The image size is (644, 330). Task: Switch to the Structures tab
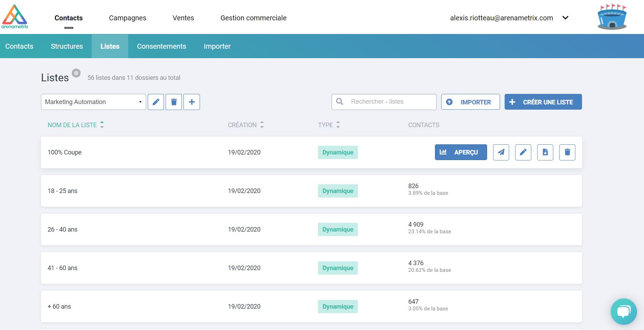[x=67, y=46]
